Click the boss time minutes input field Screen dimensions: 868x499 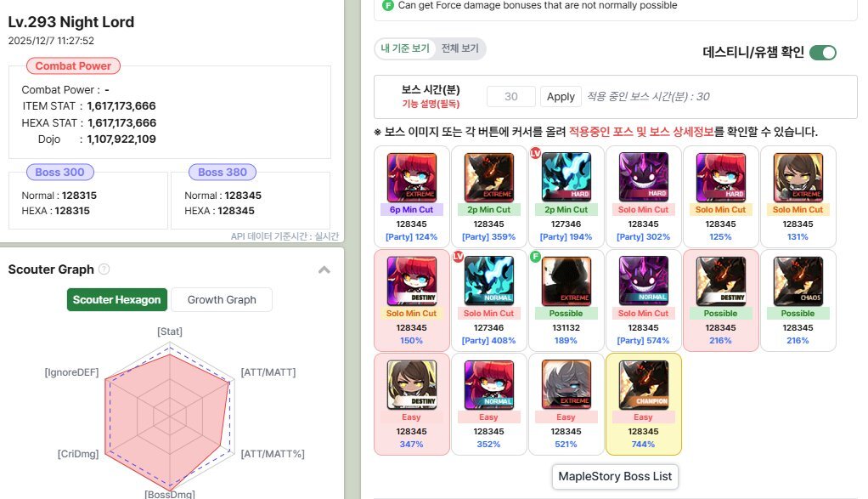point(511,96)
